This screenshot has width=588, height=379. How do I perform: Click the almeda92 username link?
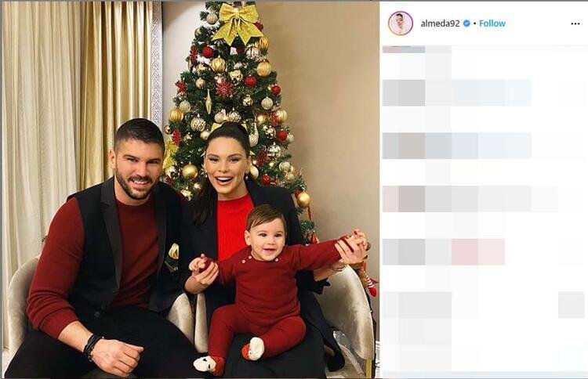(440, 23)
